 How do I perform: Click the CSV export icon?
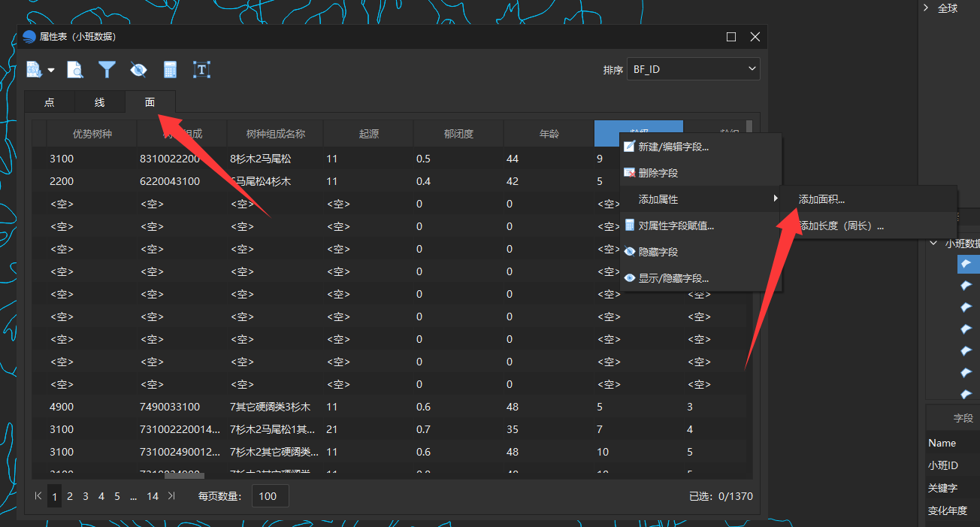(35, 70)
